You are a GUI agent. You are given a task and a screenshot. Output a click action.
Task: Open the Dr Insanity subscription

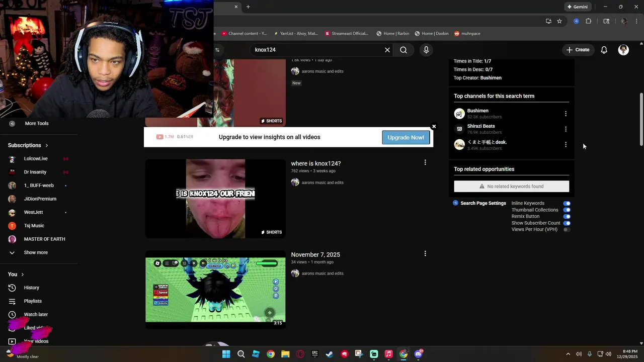tap(35, 172)
